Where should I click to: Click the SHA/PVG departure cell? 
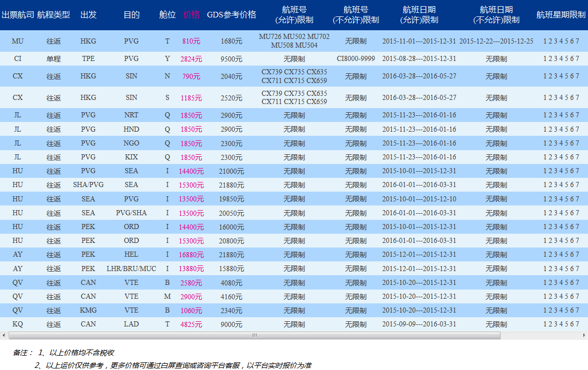click(x=89, y=184)
